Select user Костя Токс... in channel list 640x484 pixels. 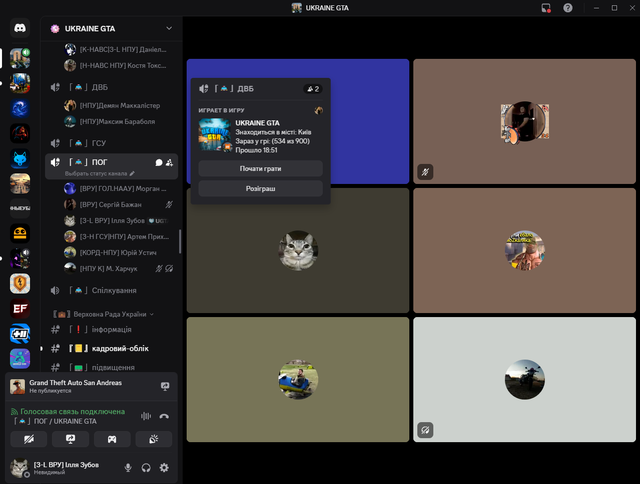[x=118, y=65]
